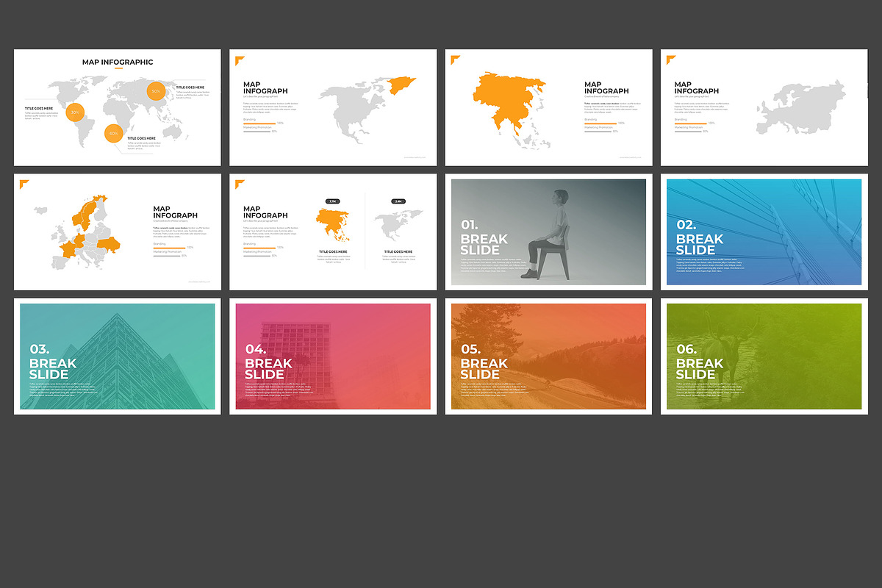Open the Europe map slide with orange countries

(x=118, y=232)
